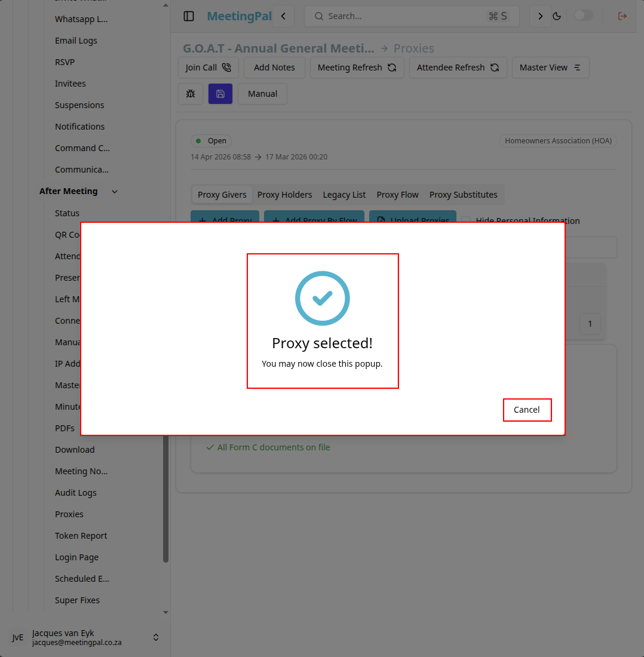
Task: Click the JvE avatar
Action: 17,637
